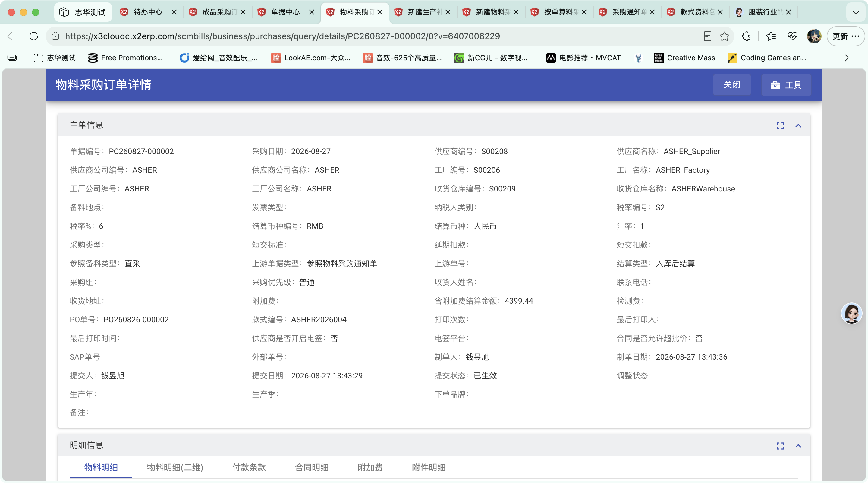Switch to the 物料明细(二维) tab
Image resolution: width=868 pixels, height=483 pixels.
click(x=175, y=467)
